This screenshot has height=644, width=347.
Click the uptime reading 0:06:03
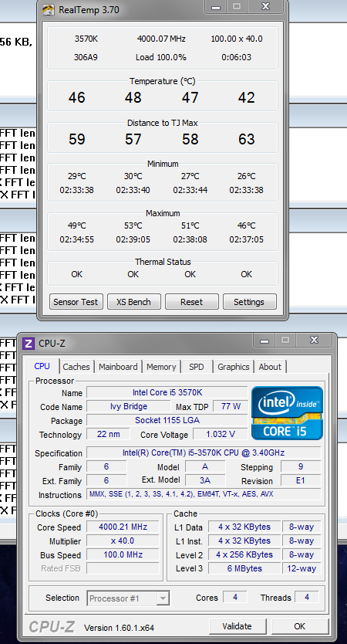[x=236, y=57]
